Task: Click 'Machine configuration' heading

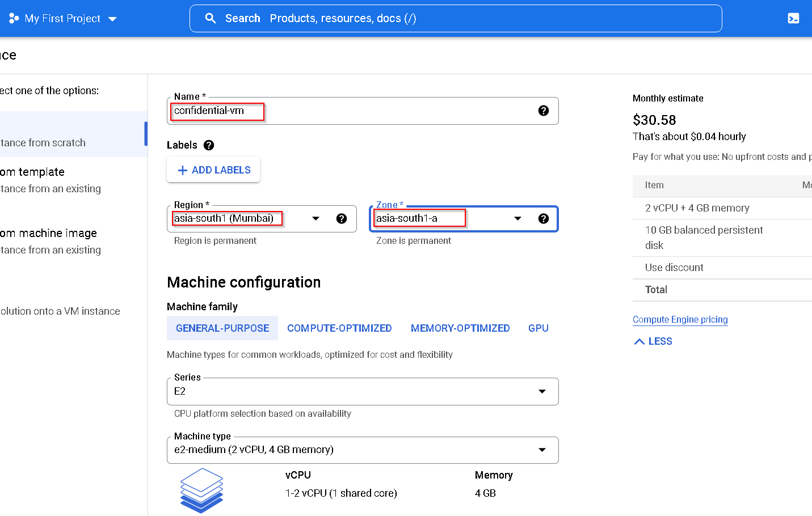Action: click(x=244, y=282)
